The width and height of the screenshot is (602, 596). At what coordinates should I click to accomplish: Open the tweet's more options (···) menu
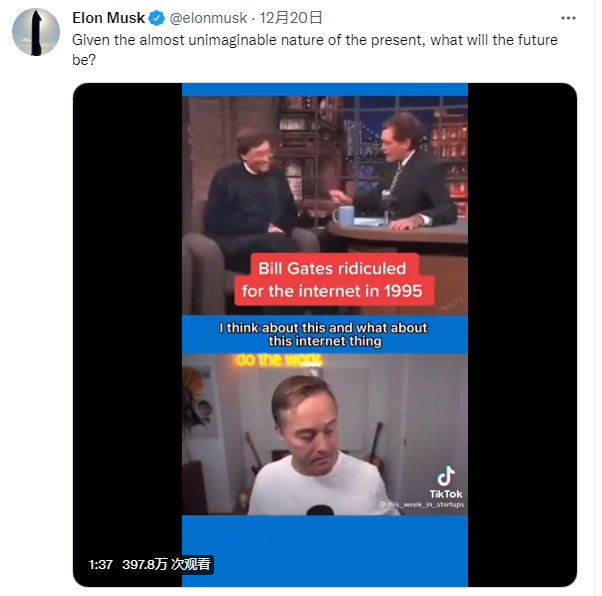click(567, 19)
